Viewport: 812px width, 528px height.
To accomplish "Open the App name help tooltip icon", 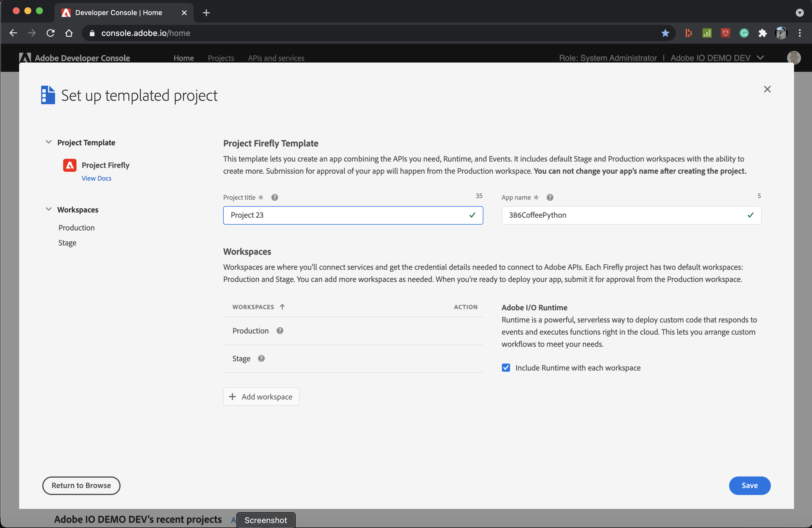I will tap(550, 197).
